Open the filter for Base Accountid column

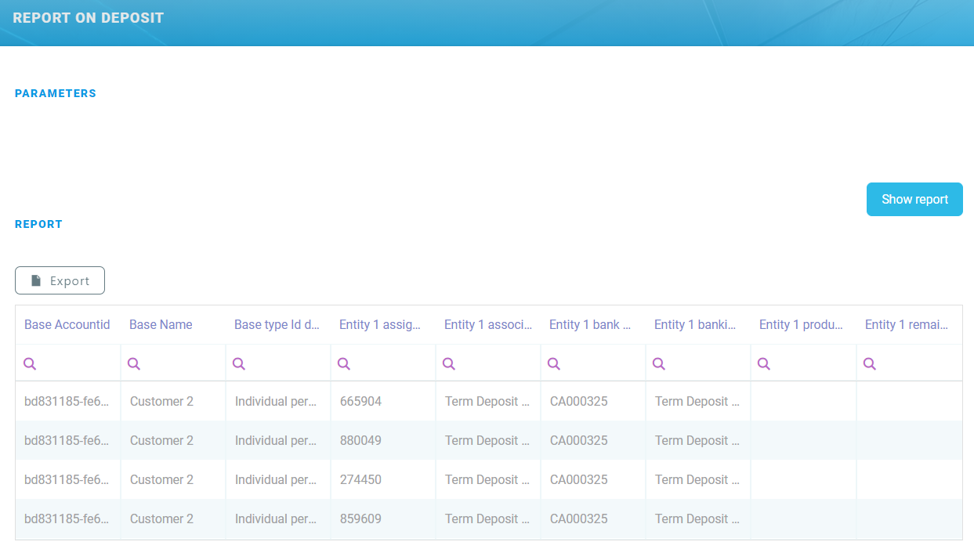pos(30,363)
